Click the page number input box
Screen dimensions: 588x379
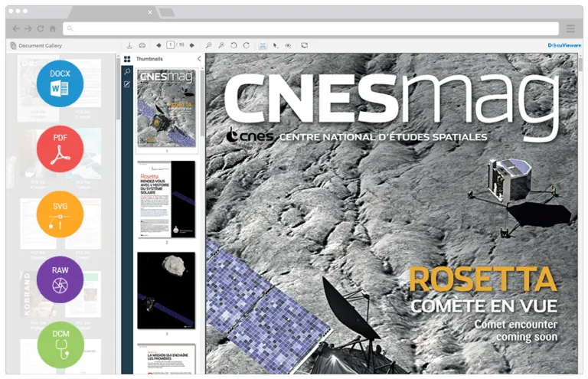point(170,45)
